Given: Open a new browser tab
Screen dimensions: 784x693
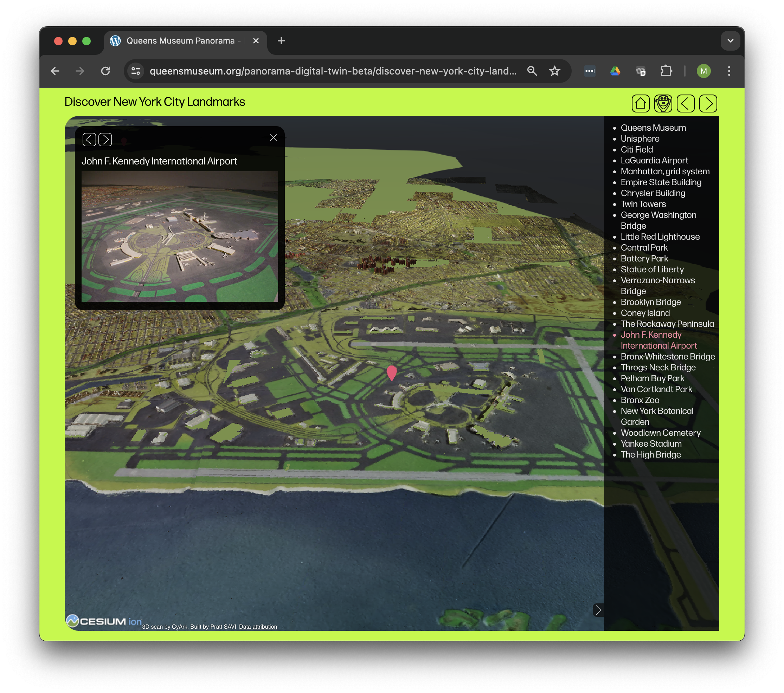Looking at the screenshot, I should point(281,41).
